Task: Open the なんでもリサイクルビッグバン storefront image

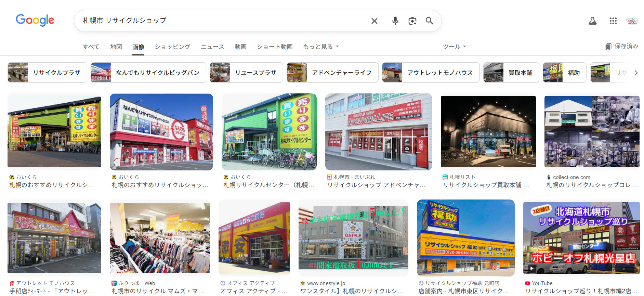Action: pos(161,132)
